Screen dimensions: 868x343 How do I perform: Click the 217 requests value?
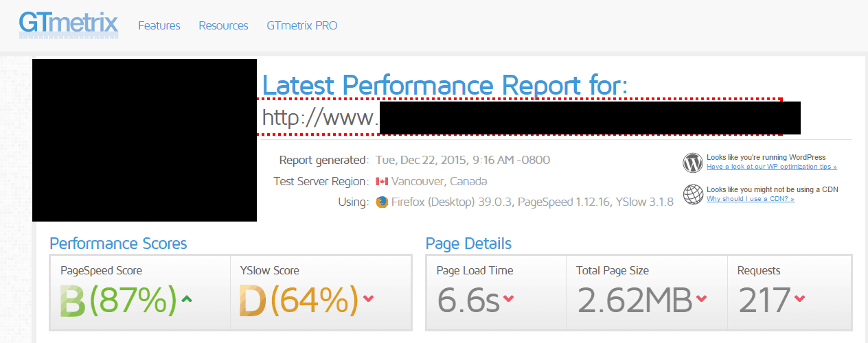point(764,300)
